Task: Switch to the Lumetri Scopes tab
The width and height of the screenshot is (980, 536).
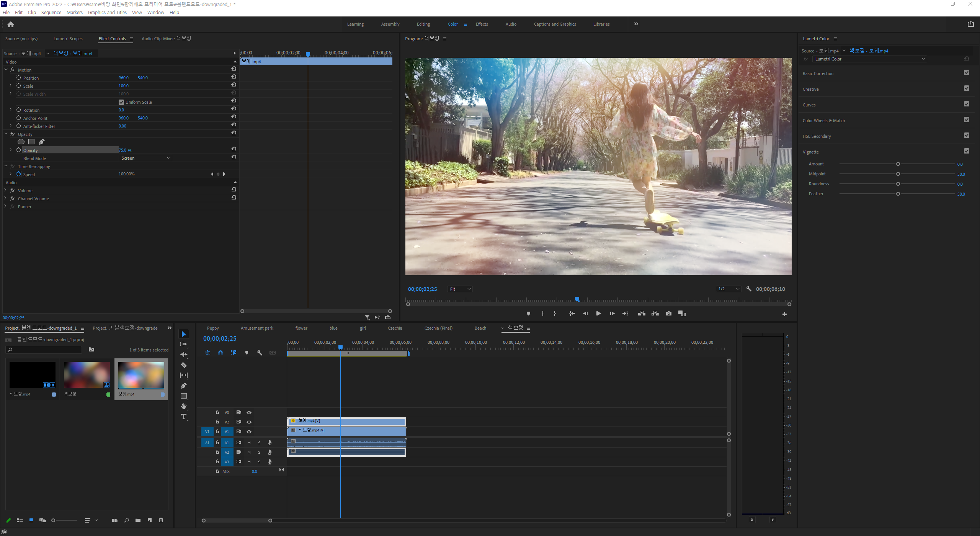Action: 68,39
